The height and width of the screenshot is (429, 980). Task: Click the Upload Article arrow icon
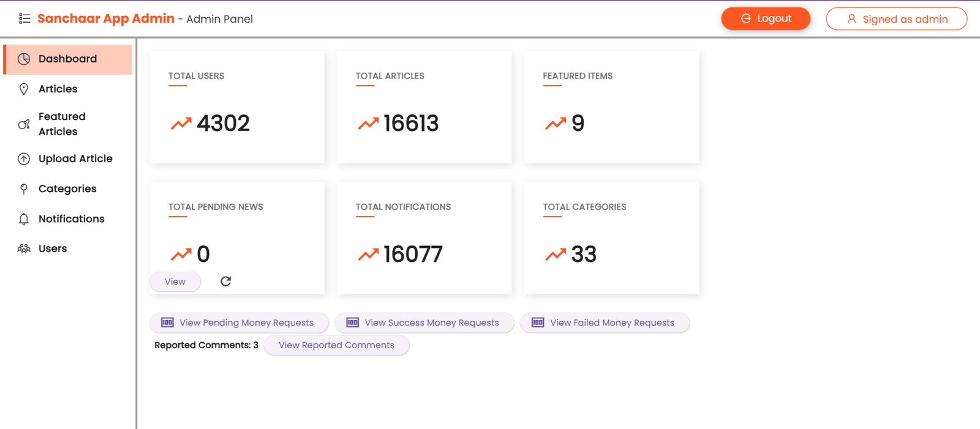coord(24,159)
